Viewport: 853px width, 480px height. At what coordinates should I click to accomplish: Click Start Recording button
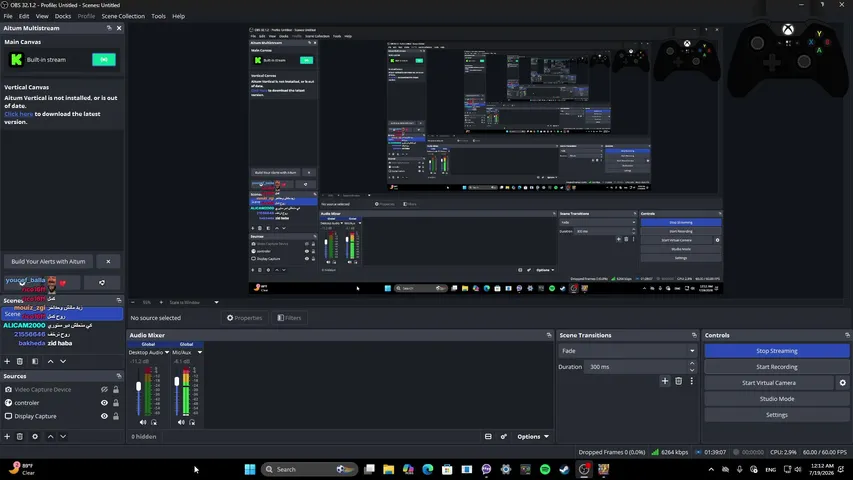777,367
